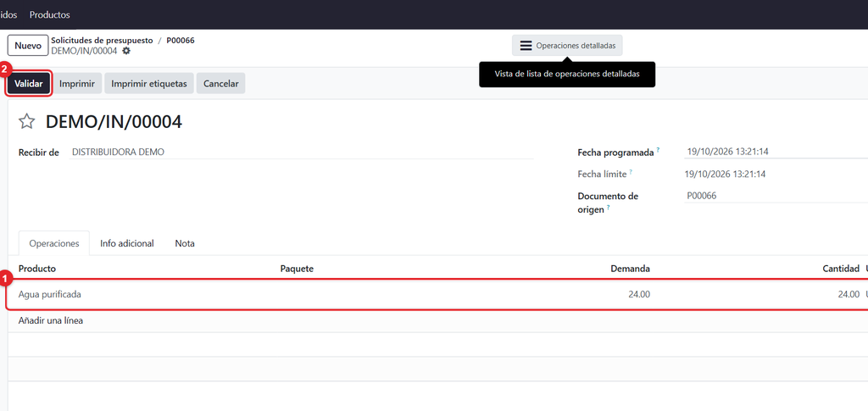Sort by the Cantidad column header
Image resolution: width=868 pixels, height=411 pixels.
pos(841,269)
